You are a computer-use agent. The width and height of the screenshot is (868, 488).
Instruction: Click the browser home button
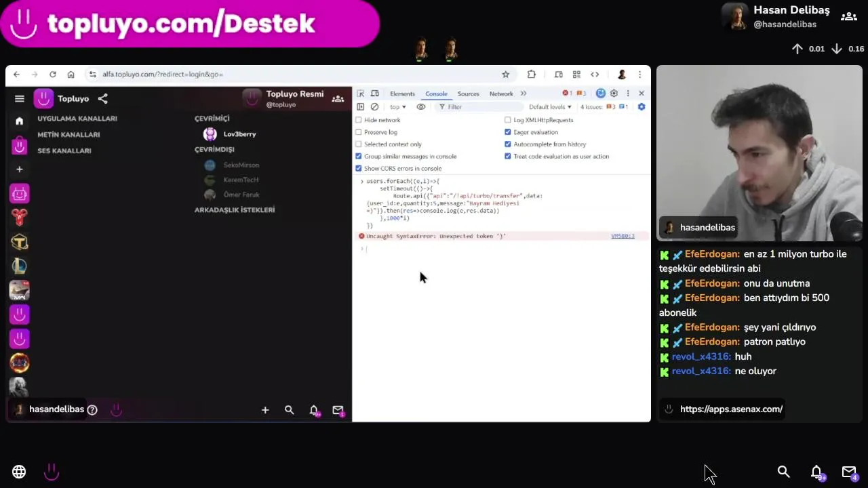[71, 75]
